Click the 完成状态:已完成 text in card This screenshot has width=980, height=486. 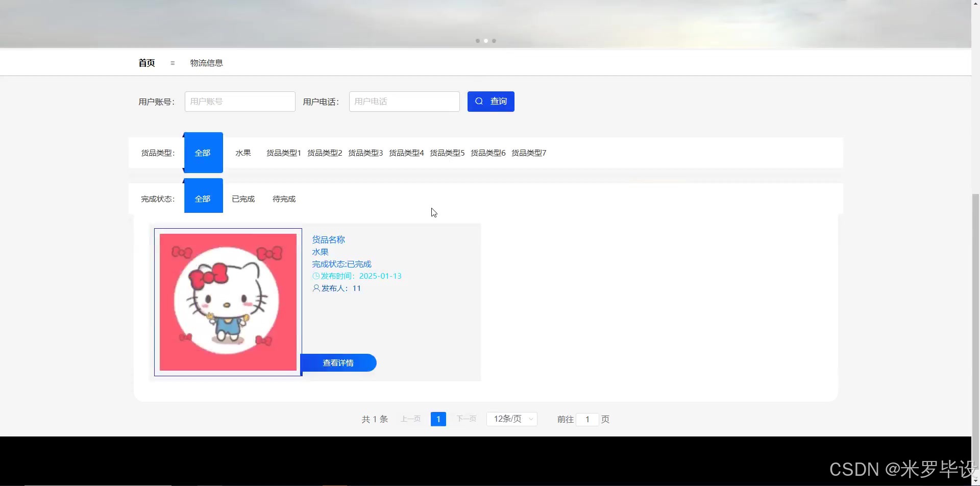point(341,264)
